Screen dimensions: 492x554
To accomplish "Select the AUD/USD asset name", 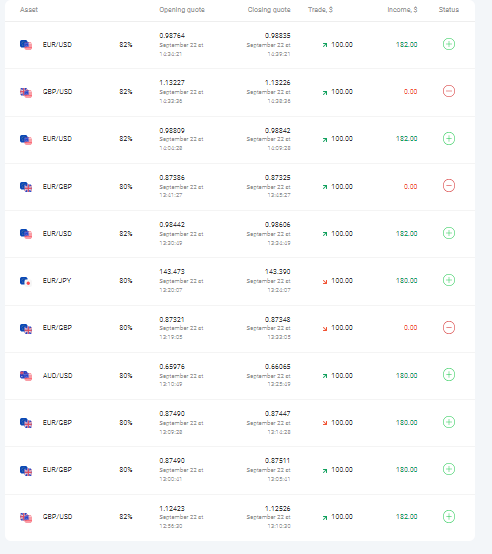I will pos(57,375).
